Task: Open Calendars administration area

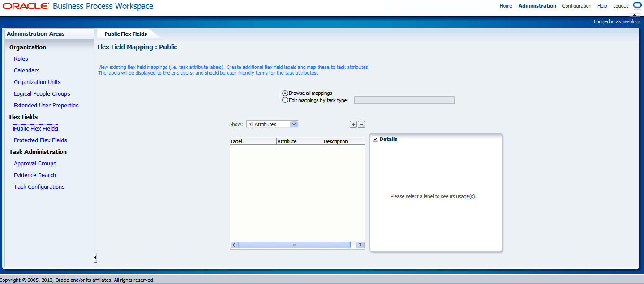Action: pyautogui.click(x=27, y=71)
